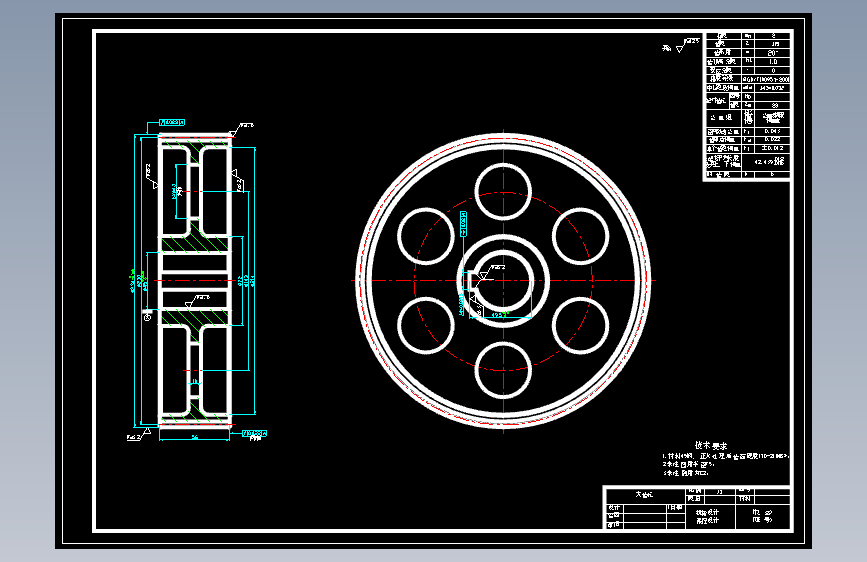
Task: Select the tolerance frame above the section view
Action: (x=172, y=122)
